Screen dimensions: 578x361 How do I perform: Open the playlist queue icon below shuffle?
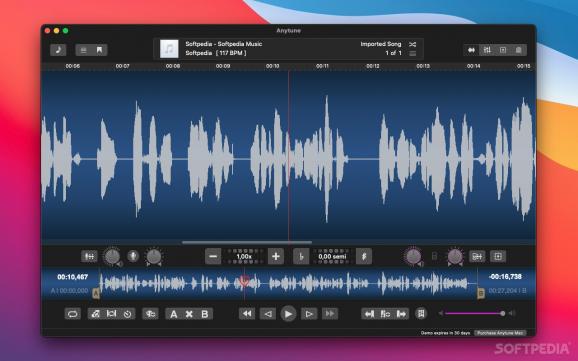[412, 53]
